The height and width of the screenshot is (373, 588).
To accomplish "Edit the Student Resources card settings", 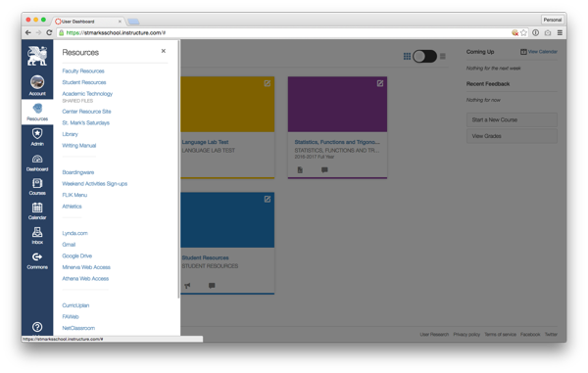I will [268, 200].
